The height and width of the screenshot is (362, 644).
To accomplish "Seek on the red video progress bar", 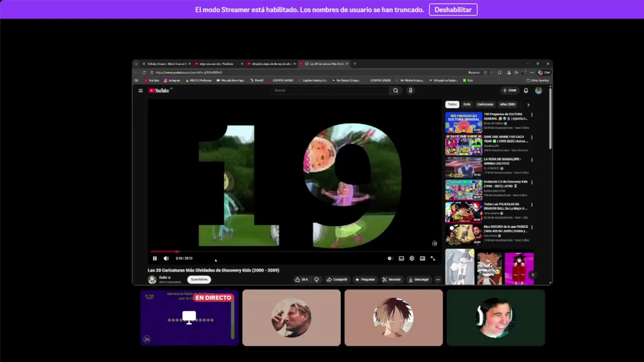I will point(294,251).
